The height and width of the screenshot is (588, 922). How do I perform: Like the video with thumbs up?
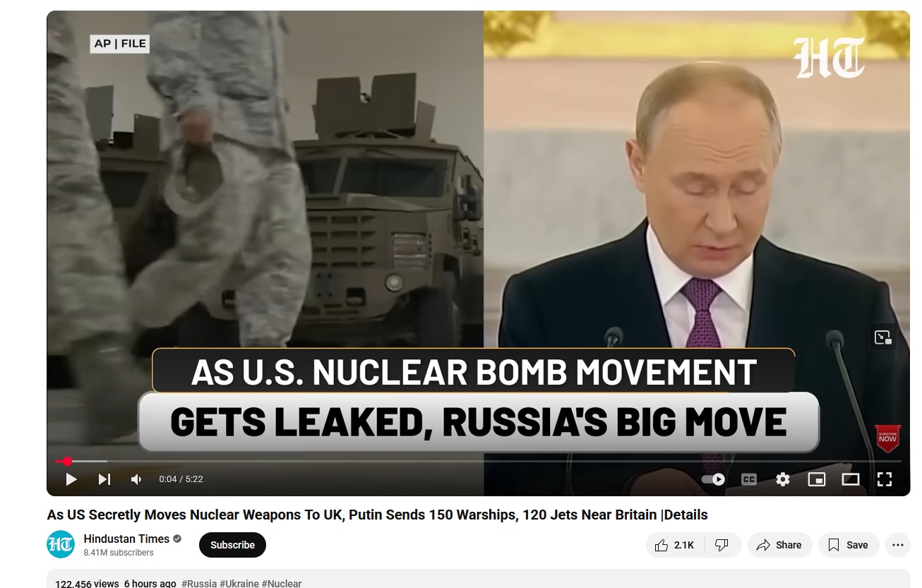674,545
